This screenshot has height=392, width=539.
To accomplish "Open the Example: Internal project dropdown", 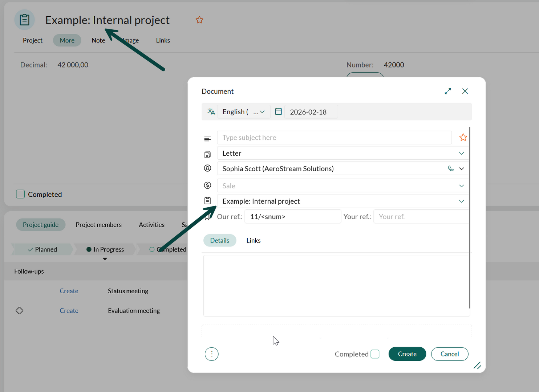I will point(461,201).
